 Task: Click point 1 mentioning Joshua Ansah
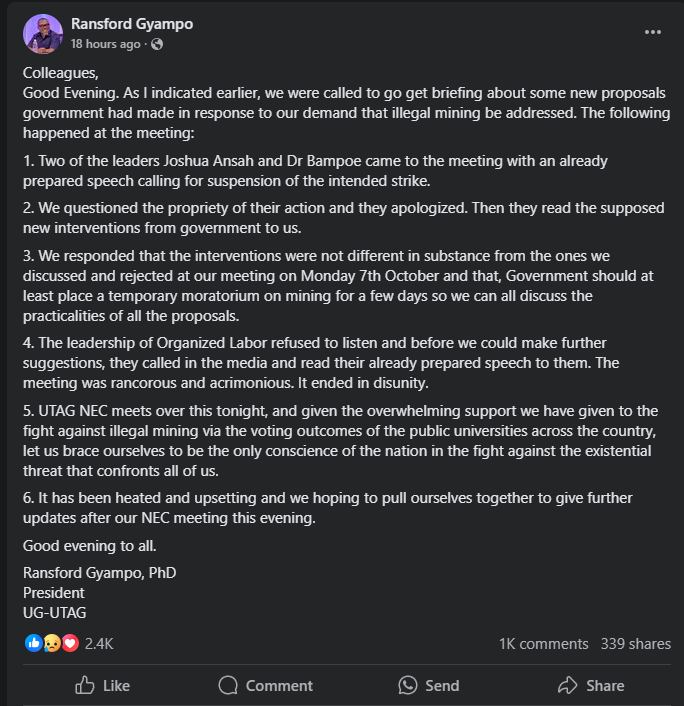pyautogui.click(x=315, y=170)
